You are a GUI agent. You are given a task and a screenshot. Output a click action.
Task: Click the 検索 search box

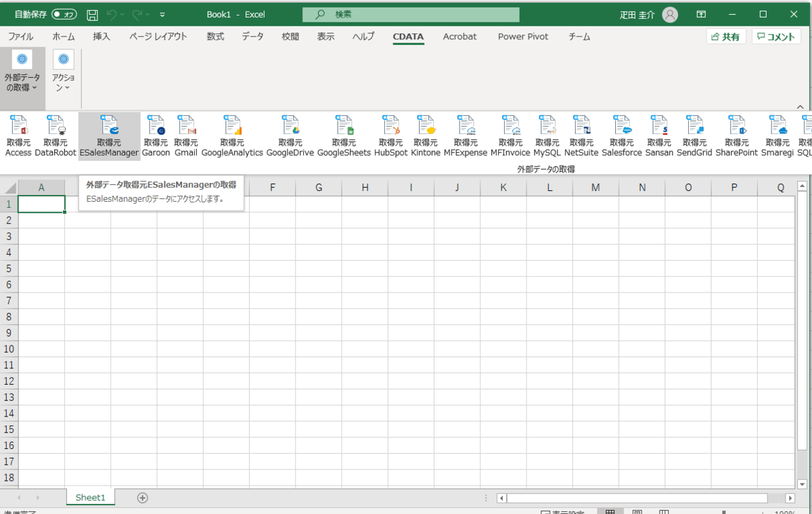(411, 14)
